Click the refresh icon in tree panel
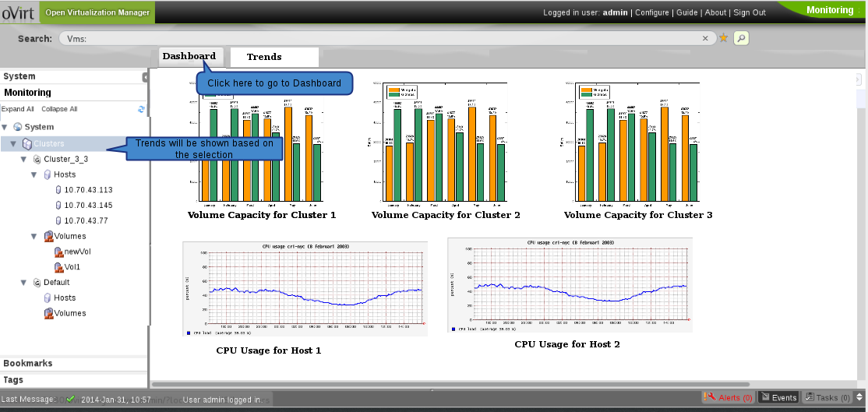 [x=141, y=109]
